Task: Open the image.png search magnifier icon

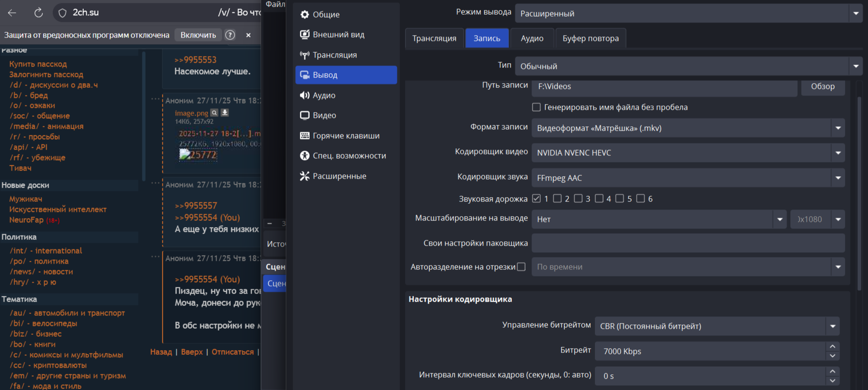Action: point(215,113)
